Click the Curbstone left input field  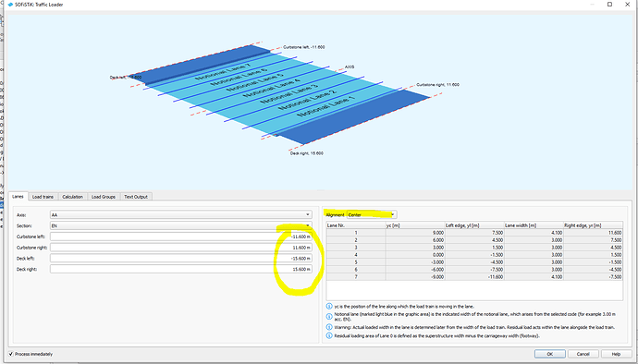point(181,237)
